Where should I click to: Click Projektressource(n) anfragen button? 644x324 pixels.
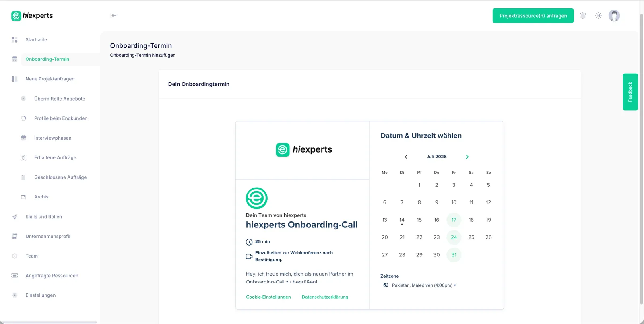tap(533, 16)
